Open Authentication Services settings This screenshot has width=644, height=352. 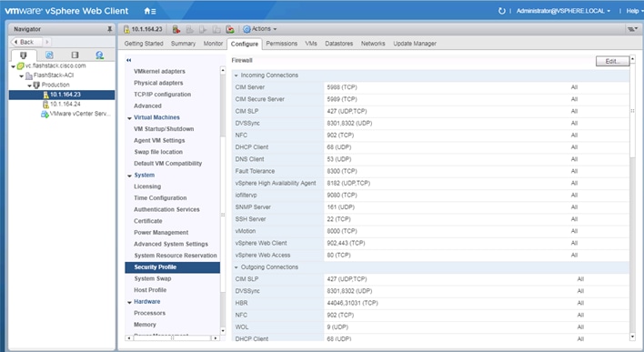coord(166,209)
